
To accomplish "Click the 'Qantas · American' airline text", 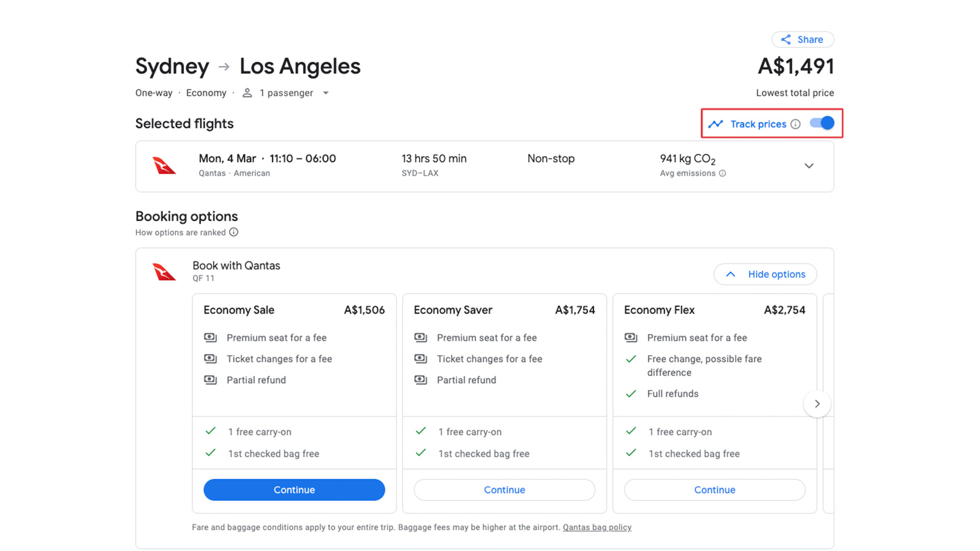I will 234,173.
